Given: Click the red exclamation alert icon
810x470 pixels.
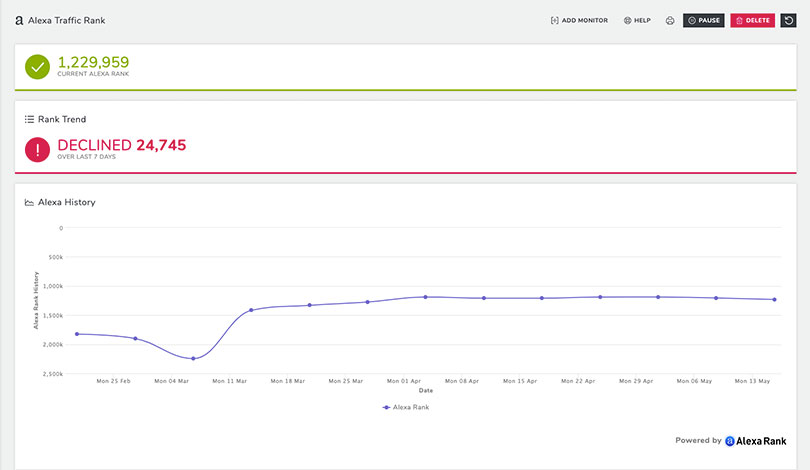Looking at the screenshot, I should click(37, 150).
